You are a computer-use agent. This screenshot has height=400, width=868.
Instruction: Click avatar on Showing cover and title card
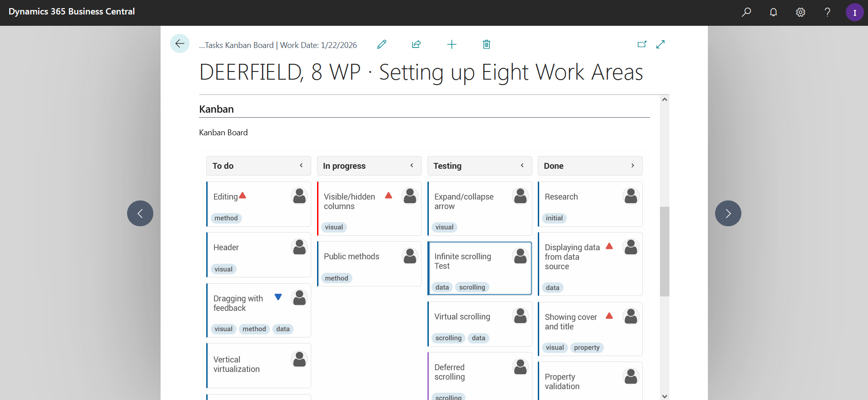pos(631,317)
